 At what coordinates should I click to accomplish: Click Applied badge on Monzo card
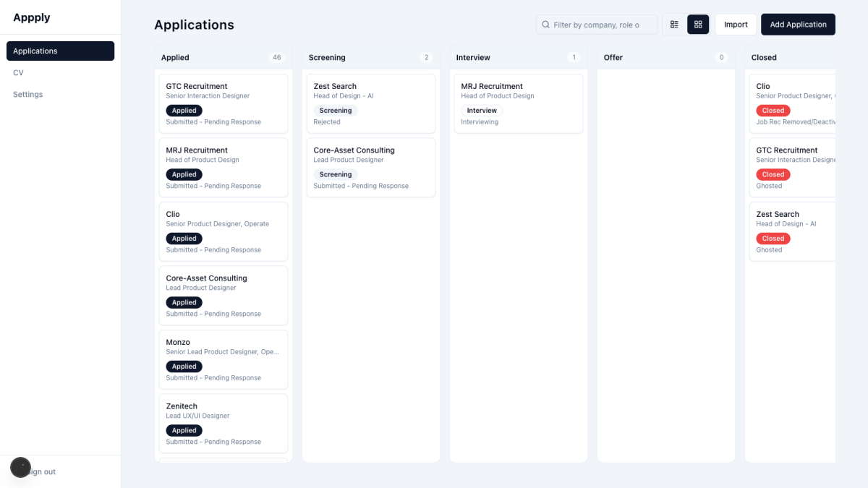[184, 367]
